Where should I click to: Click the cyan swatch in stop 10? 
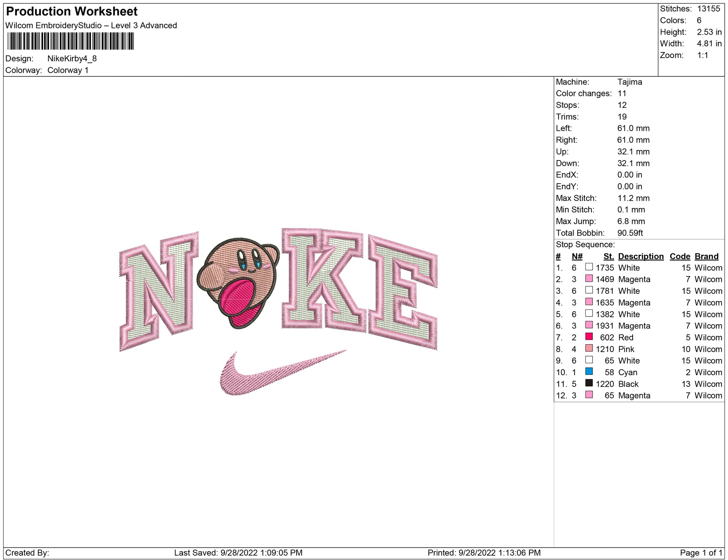(x=589, y=371)
